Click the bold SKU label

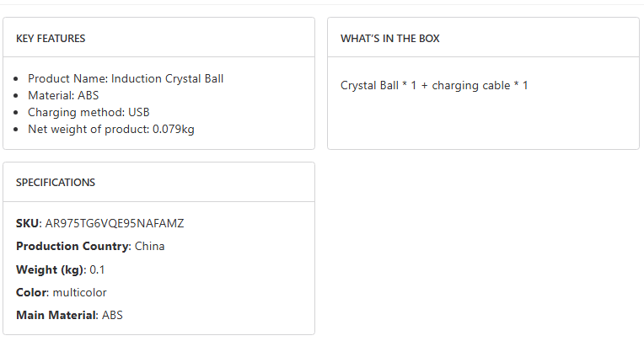click(x=28, y=224)
